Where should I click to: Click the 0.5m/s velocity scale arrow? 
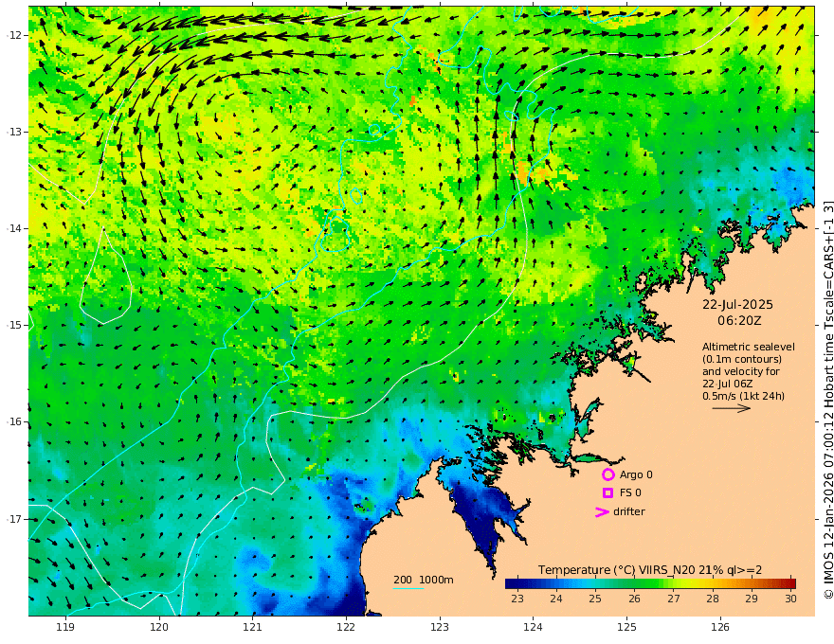(732, 408)
